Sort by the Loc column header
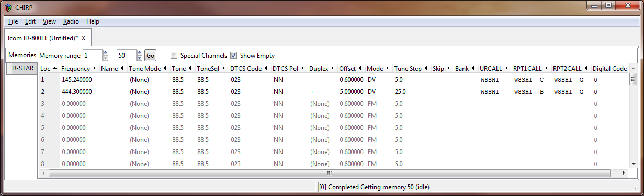The height and width of the screenshot is (196, 644). 49,68
